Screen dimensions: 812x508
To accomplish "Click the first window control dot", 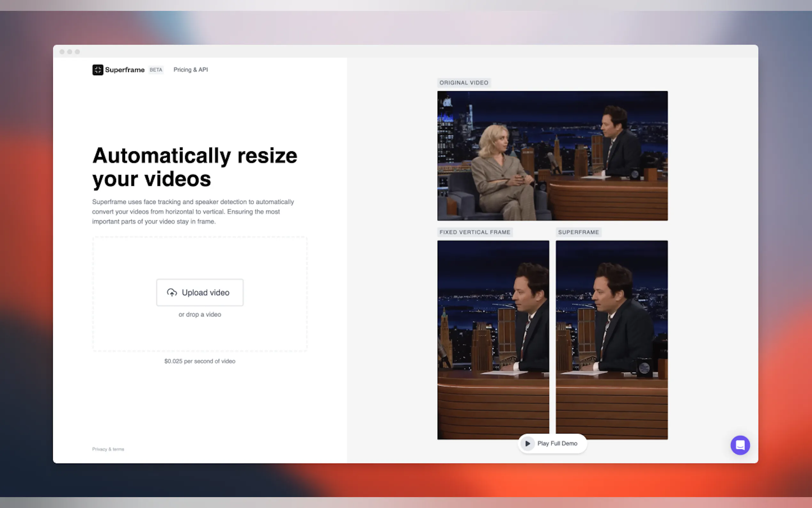I will tap(62, 52).
